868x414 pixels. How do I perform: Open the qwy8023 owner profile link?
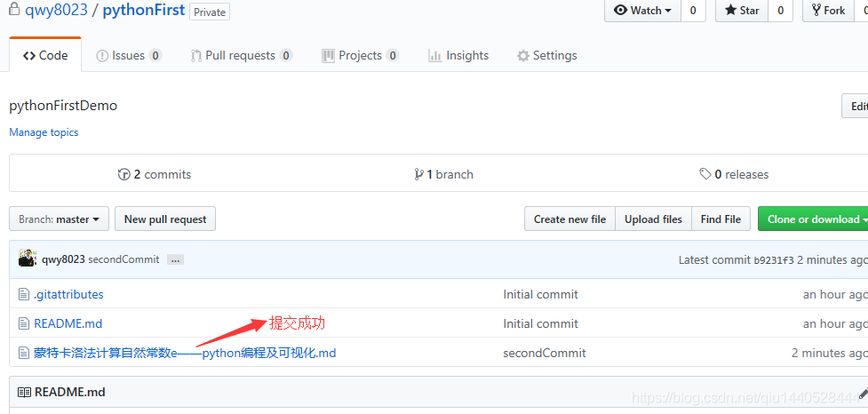point(57,10)
